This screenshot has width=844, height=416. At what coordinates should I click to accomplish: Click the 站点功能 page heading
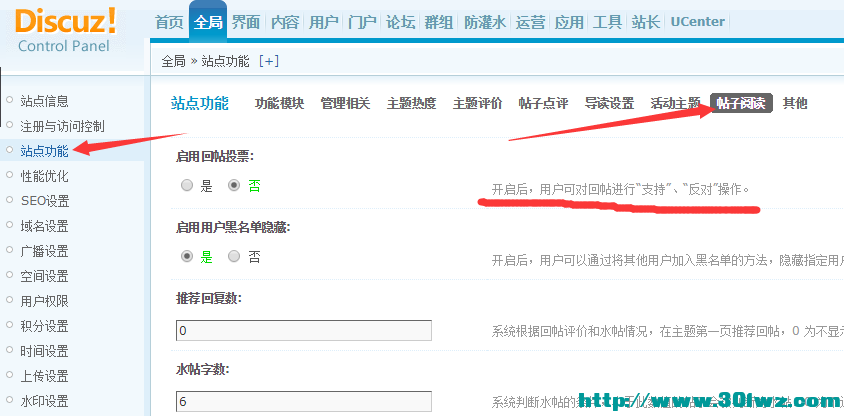coord(200,103)
